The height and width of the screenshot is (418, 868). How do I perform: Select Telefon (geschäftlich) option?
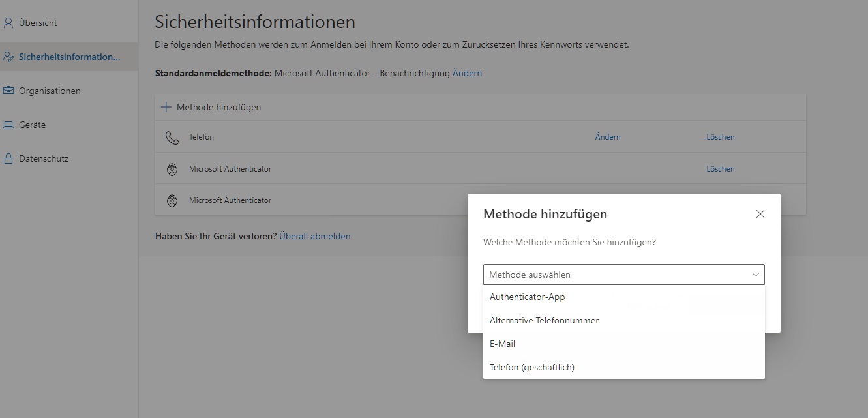coord(624,367)
